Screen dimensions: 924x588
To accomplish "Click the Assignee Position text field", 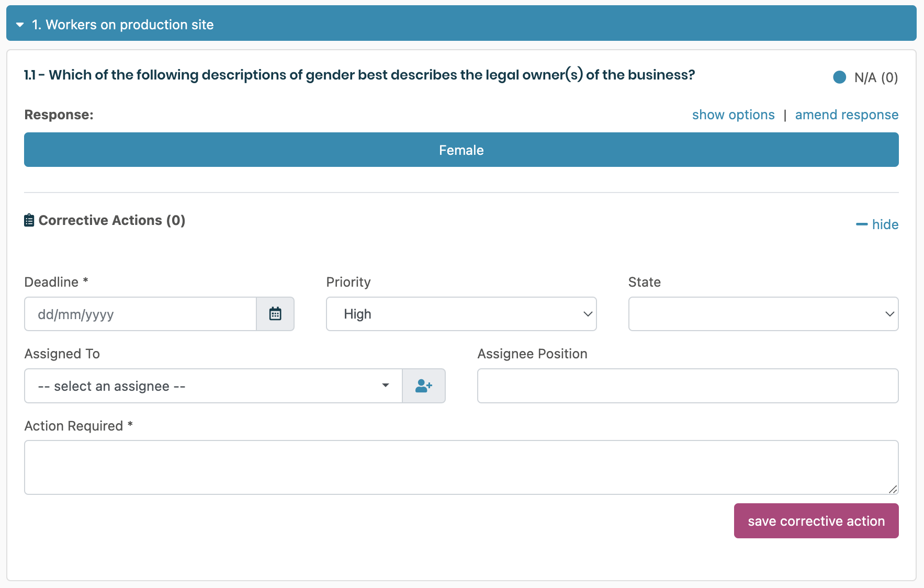I will pyautogui.click(x=688, y=386).
